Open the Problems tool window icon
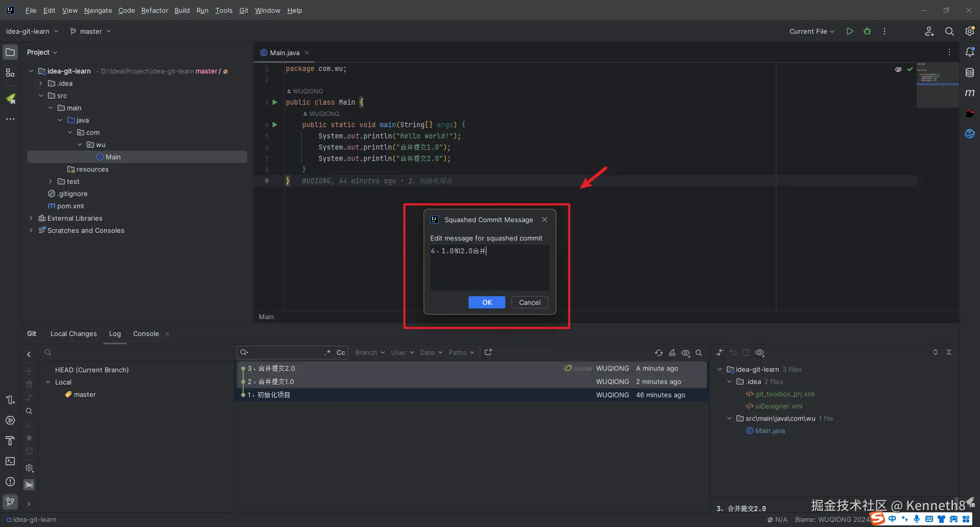 pyautogui.click(x=10, y=482)
